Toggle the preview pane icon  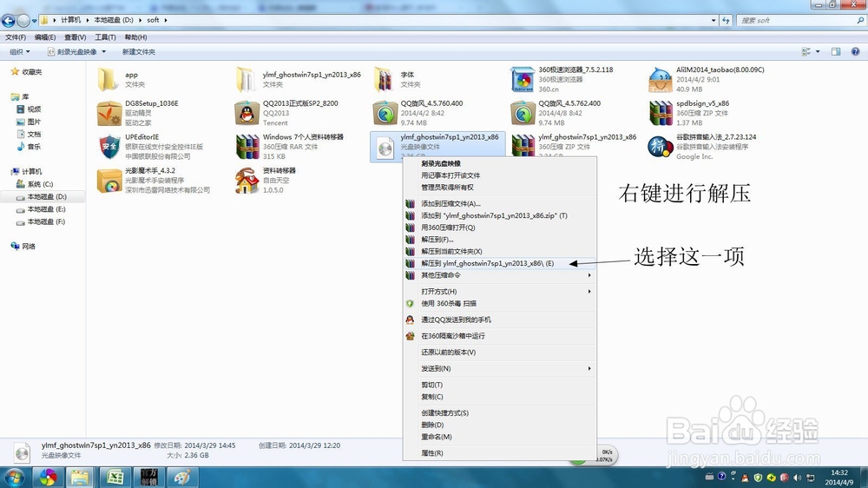tap(836, 51)
